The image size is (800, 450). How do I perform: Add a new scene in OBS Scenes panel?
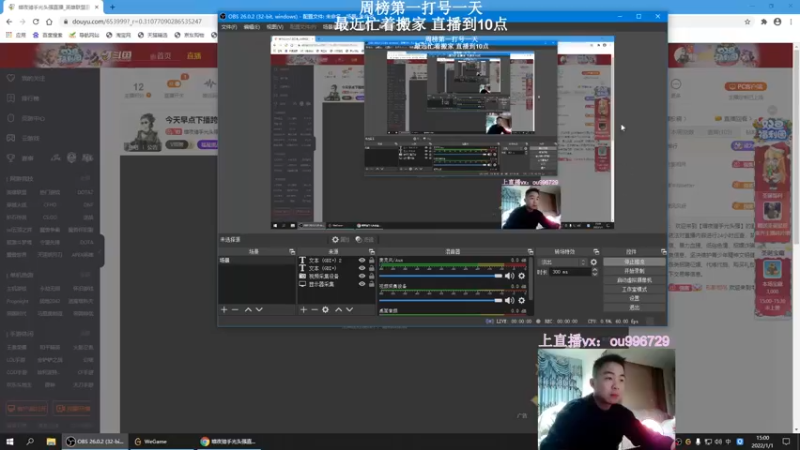pyautogui.click(x=224, y=310)
